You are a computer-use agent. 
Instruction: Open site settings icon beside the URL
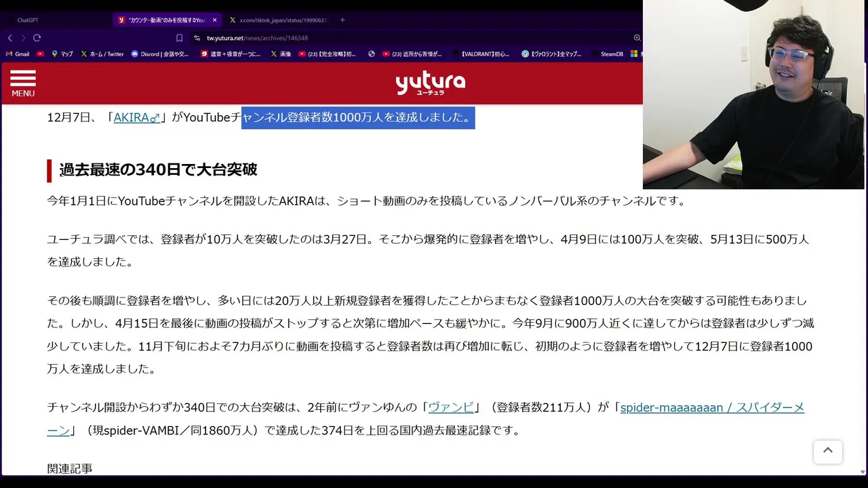click(197, 38)
